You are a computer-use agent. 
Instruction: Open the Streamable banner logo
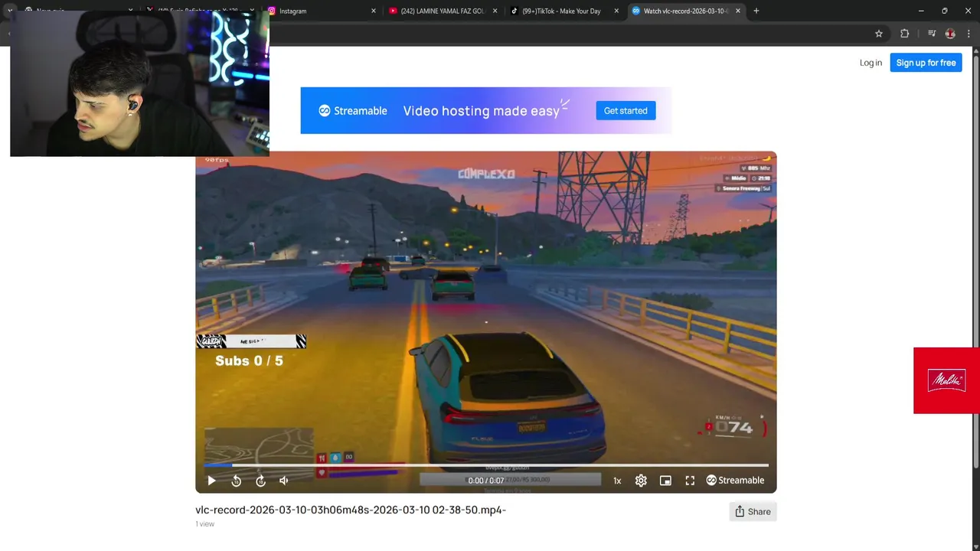(x=353, y=111)
